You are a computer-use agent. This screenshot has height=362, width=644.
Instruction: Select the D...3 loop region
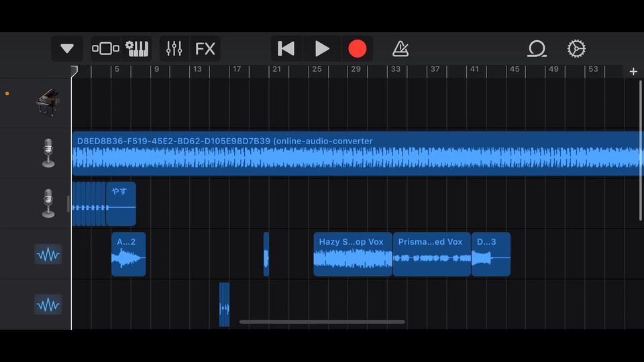(x=491, y=254)
